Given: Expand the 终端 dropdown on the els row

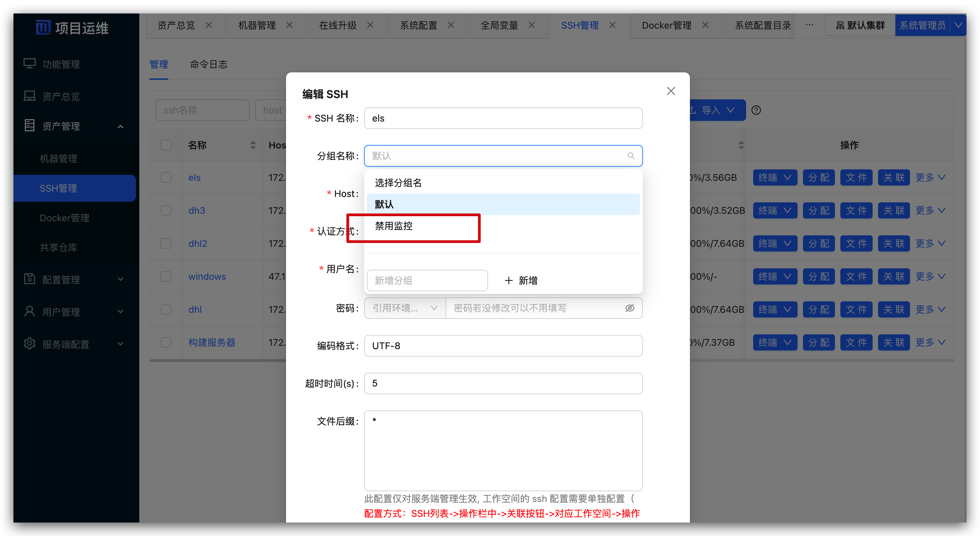Looking at the screenshot, I should [x=775, y=177].
